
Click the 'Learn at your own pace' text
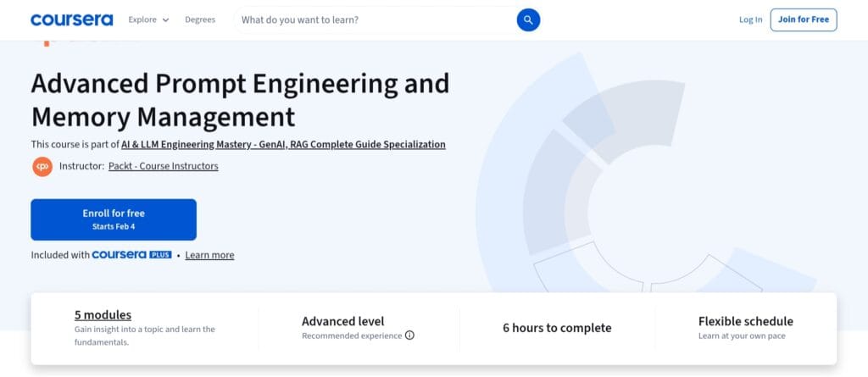click(742, 336)
